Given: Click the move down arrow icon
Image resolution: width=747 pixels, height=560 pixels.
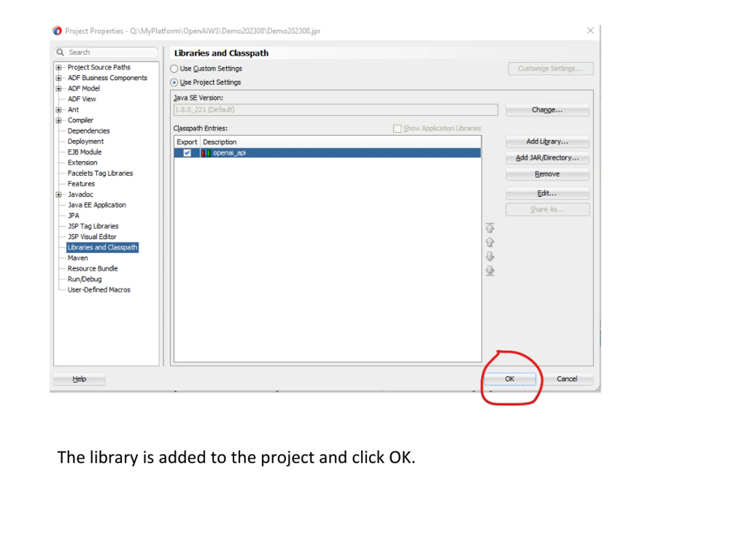Looking at the screenshot, I should tap(490, 257).
